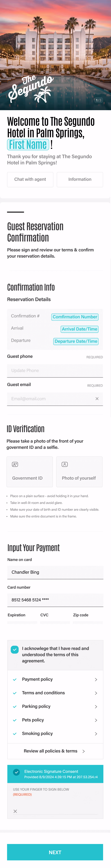The height and width of the screenshot is (868, 111).
Task: Toggle the terms acknowledgement checkbox
Action: 15,649
